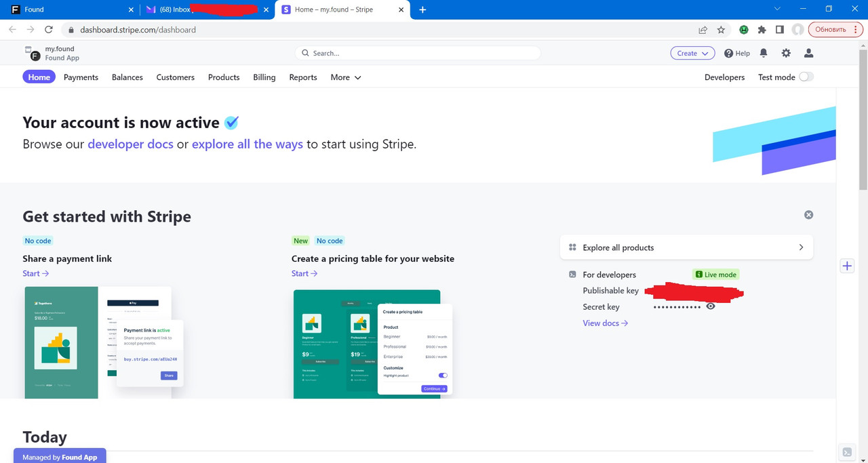Dismiss Get started section with X icon

click(x=808, y=215)
